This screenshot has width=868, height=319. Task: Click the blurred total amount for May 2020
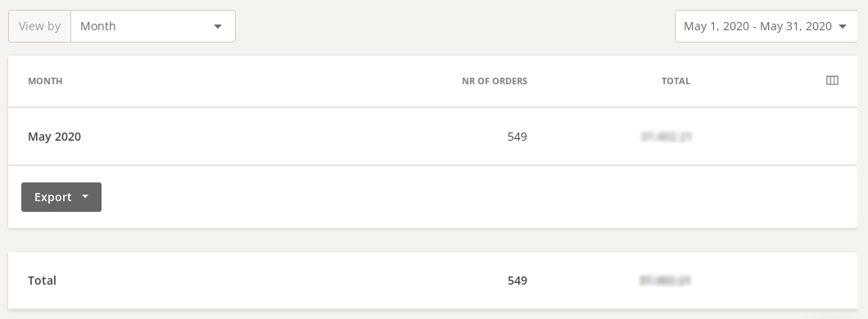coord(666,137)
